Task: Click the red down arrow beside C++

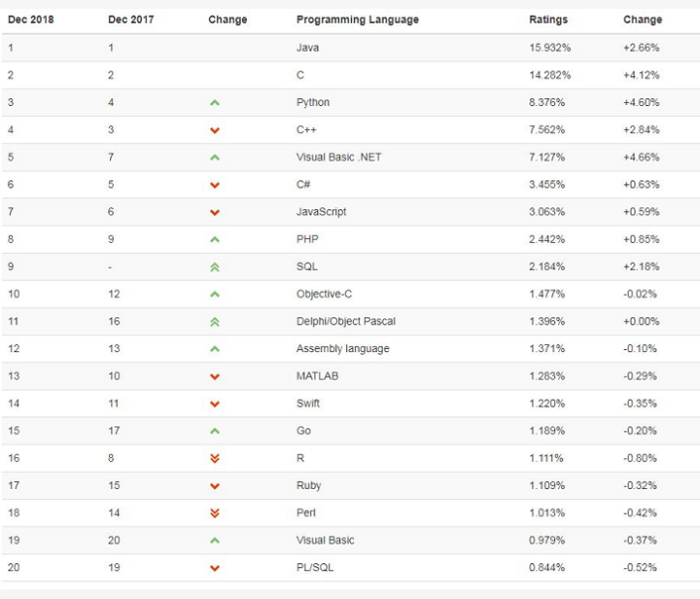Action: [x=214, y=130]
